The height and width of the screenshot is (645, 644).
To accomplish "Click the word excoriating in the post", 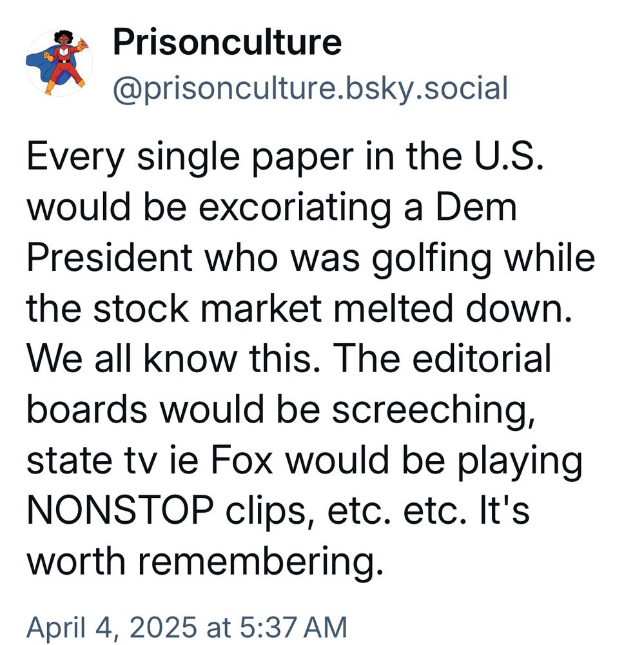I will point(295,208).
